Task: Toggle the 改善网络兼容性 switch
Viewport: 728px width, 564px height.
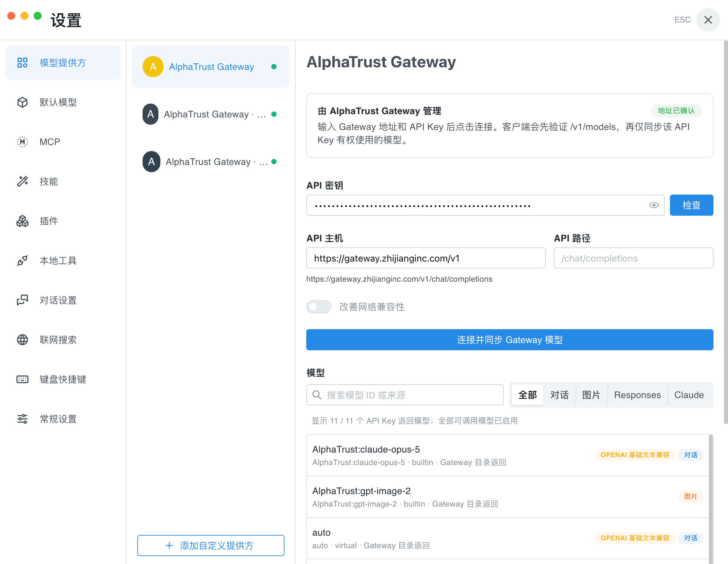Action: point(319,307)
